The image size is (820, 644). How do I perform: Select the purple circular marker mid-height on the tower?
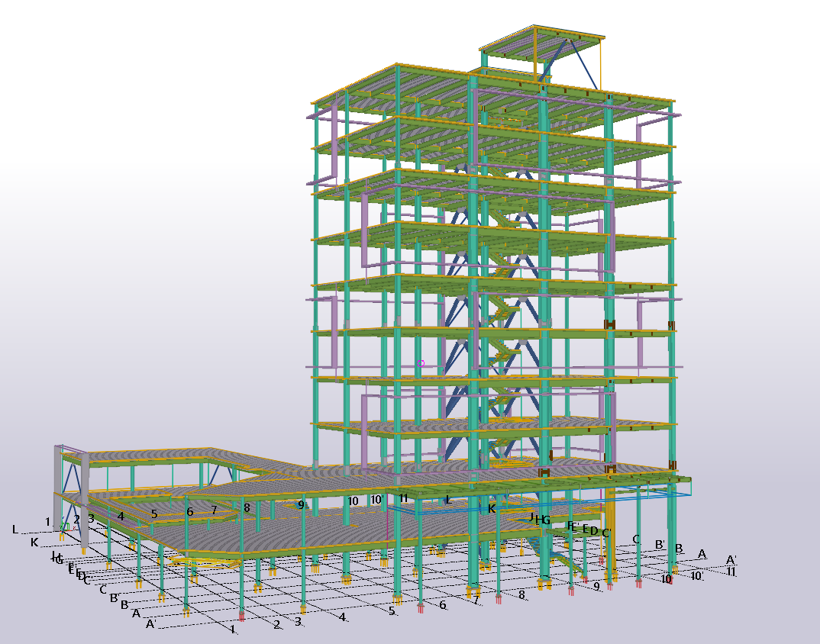421,364
